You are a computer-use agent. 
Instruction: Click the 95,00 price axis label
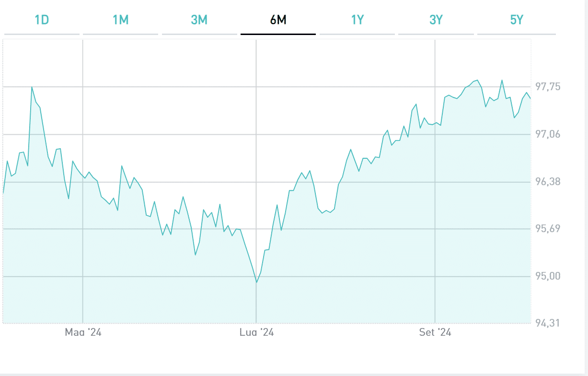click(x=548, y=276)
